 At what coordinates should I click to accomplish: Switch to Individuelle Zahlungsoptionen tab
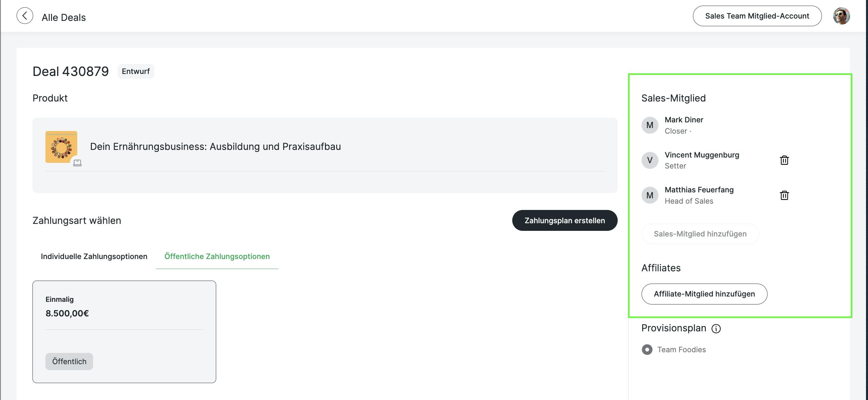click(x=94, y=256)
